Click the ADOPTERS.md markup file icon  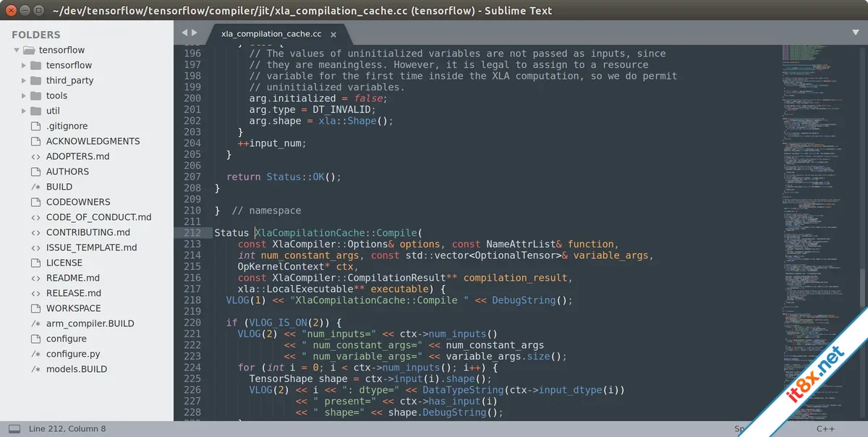tap(35, 156)
